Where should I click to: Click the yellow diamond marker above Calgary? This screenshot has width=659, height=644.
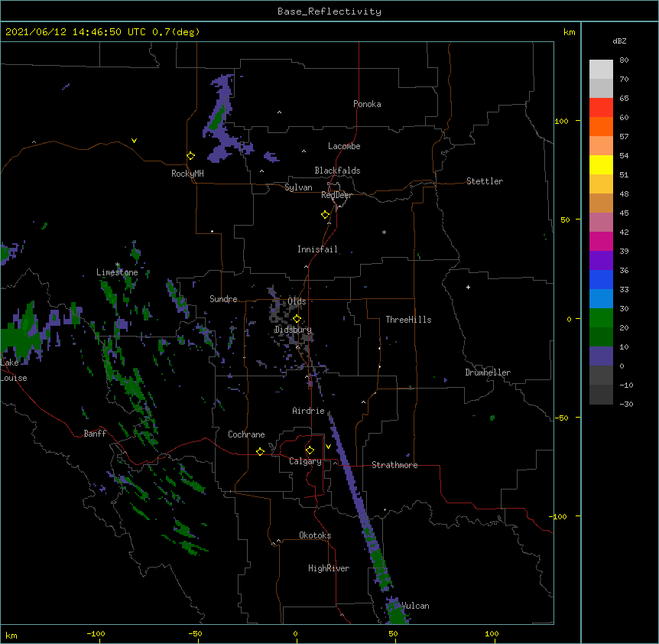pos(310,450)
